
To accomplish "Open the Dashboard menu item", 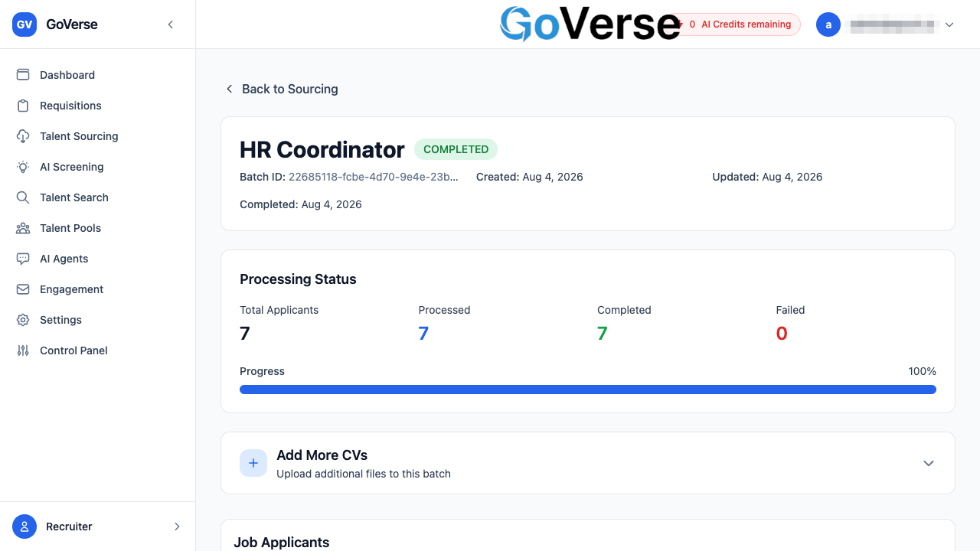I will (x=97, y=75).
